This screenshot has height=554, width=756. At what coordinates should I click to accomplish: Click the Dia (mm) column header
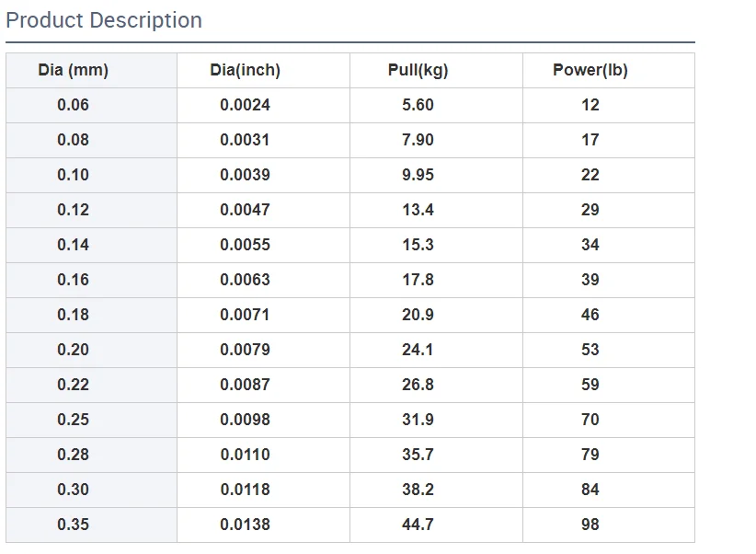pyautogui.click(x=74, y=70)
